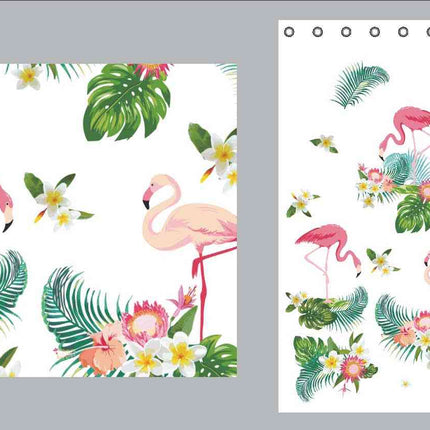This screenshot has width=430, height=430.
Task: Click the small plumeria below the curtain's palm frond
Action: pyautogui.click(x=324, y=143)
